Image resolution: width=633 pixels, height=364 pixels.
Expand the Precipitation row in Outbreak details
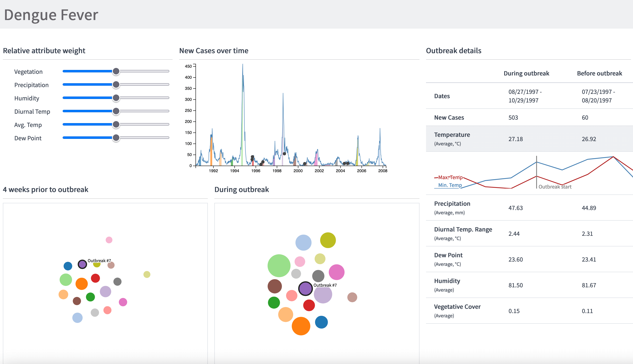(529, 208)
